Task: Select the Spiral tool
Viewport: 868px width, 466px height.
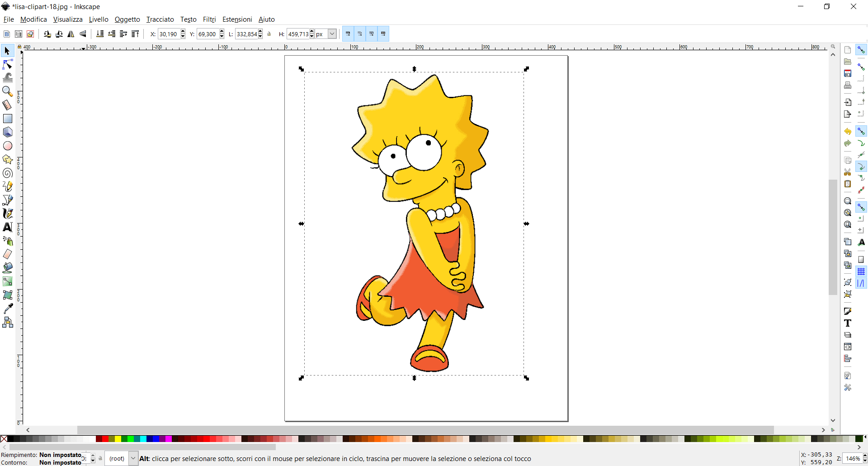Action: [x=7, y=173]
